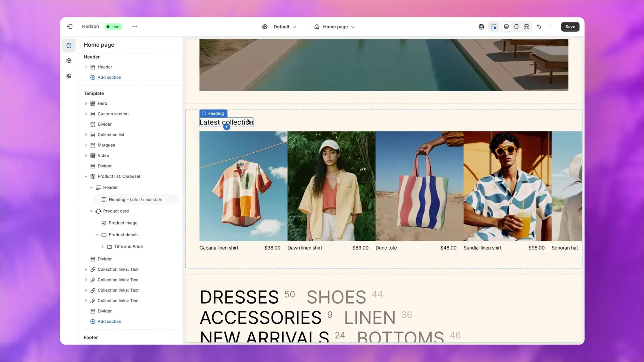Click the Marquee section icon
The width and height of the screenshot is (644, 362).
[93, 145]
